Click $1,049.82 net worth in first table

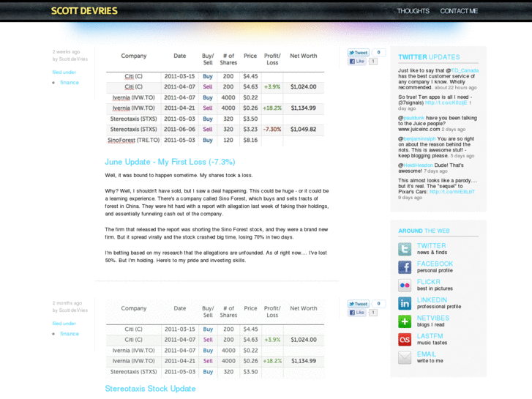click(304, 130)
